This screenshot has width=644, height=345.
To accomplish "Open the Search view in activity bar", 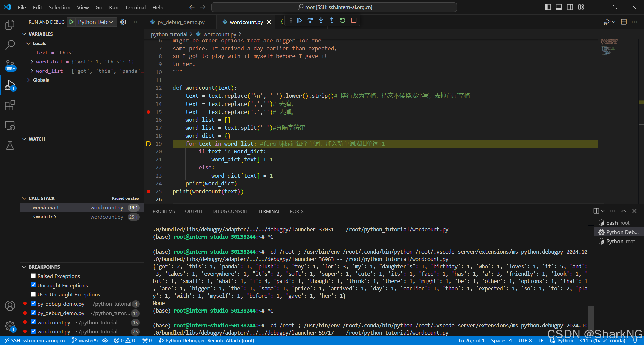I will 10,45.
